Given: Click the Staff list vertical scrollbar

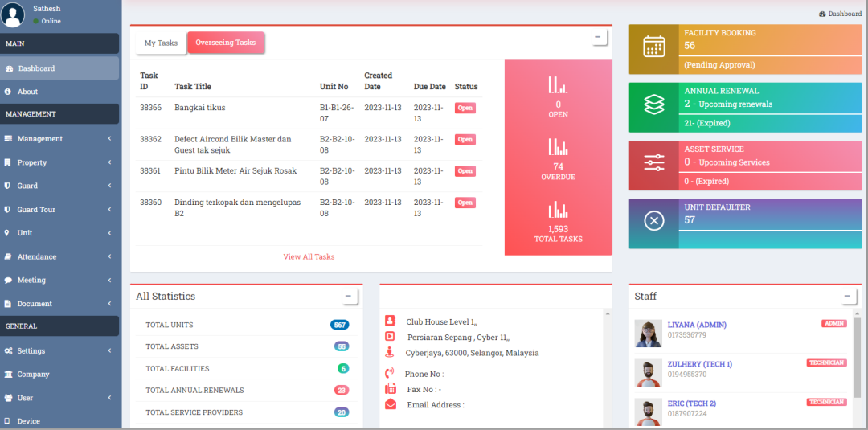Looking at the screenshot, I should [858, 354].
